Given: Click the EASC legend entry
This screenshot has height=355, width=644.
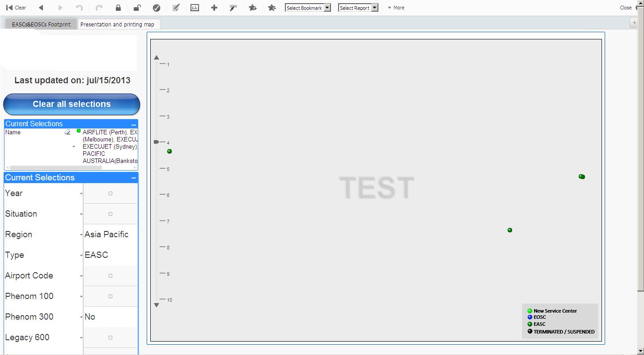Looking at the screenshot, I should (x=537, y=324).
